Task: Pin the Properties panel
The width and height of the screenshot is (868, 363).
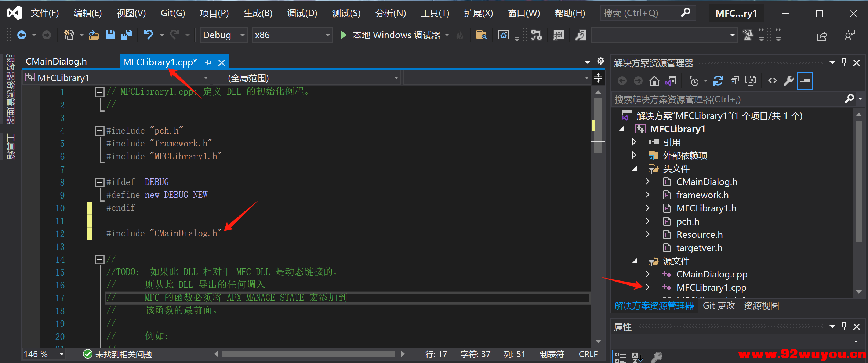Action: (844, 326)
